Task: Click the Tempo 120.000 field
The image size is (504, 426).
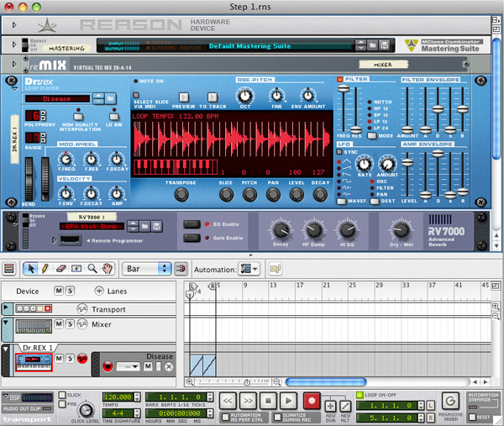Action: [x=118, y=397]
